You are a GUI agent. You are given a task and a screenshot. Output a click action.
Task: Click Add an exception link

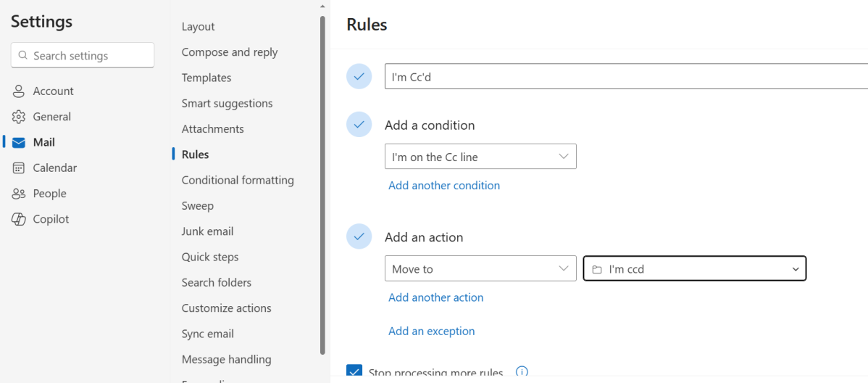tap(431, 331)
